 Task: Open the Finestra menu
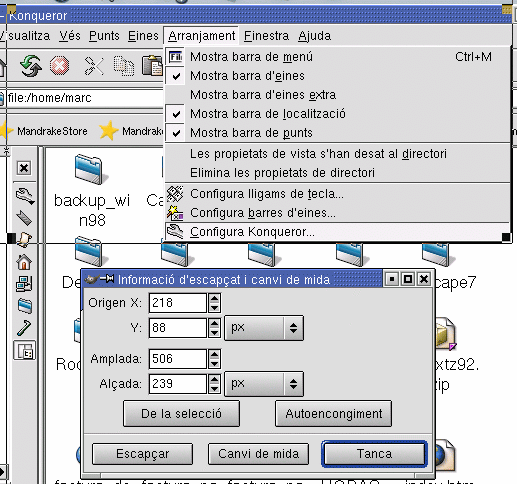click(x=266, y=36)
